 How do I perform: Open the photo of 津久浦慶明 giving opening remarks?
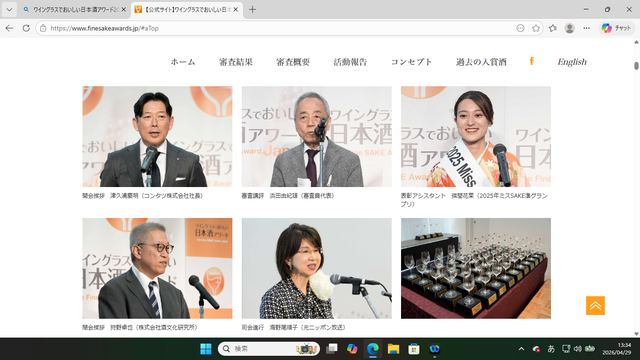click(157, 136)
